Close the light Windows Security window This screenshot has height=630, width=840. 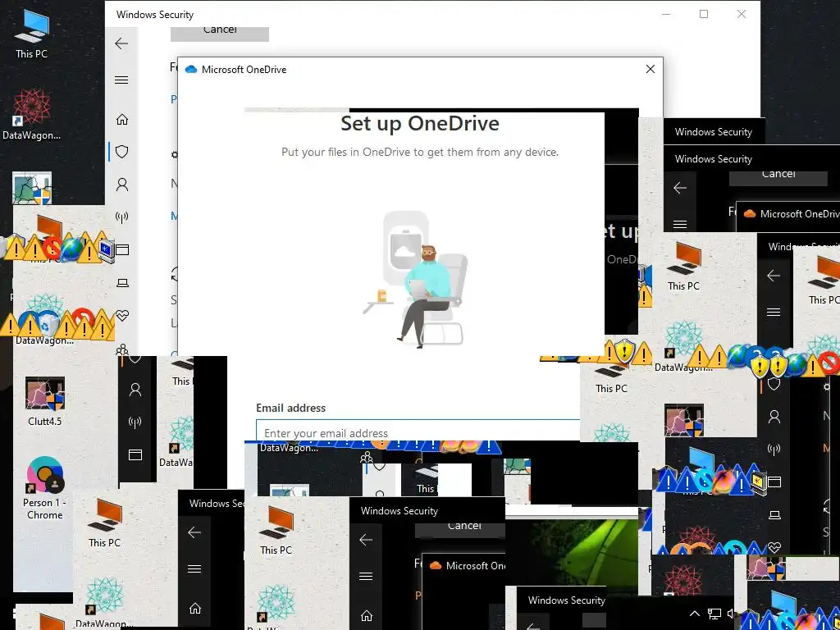[x=742, y=15]
